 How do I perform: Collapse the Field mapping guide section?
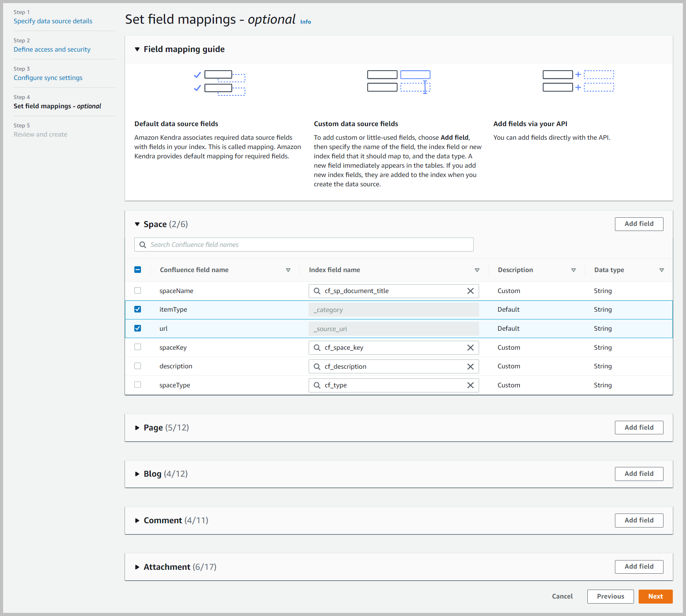137,49
